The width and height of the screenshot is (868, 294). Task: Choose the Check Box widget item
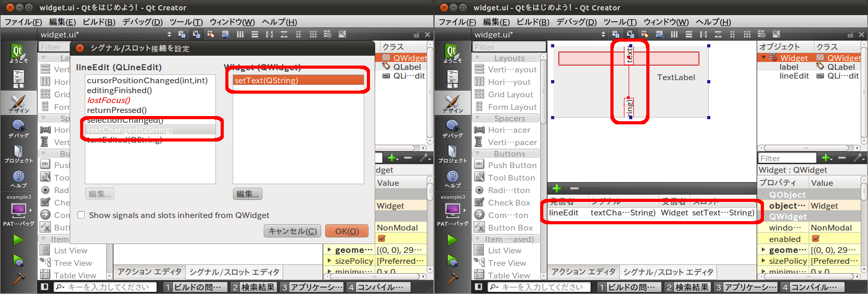click(x=508, y=203)
